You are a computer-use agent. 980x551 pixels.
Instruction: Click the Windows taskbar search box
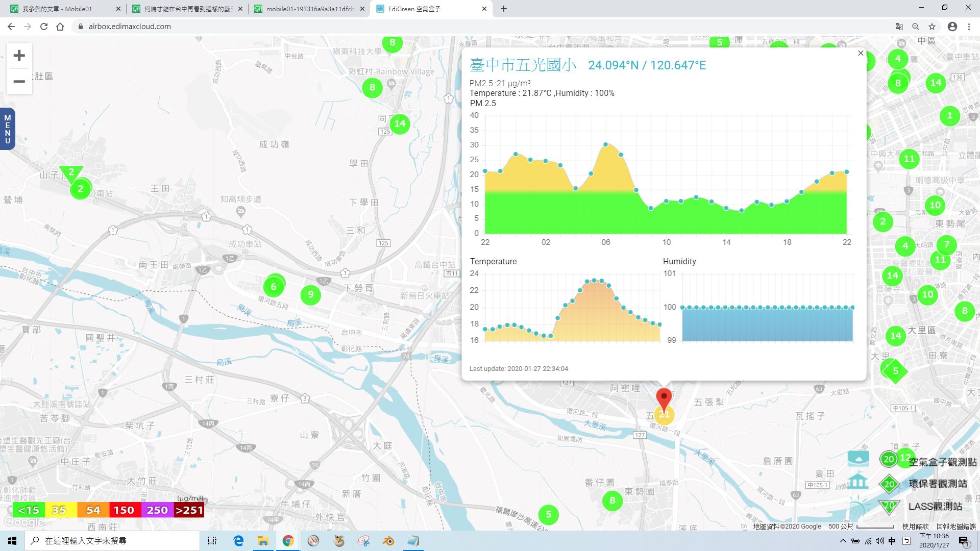112,541
